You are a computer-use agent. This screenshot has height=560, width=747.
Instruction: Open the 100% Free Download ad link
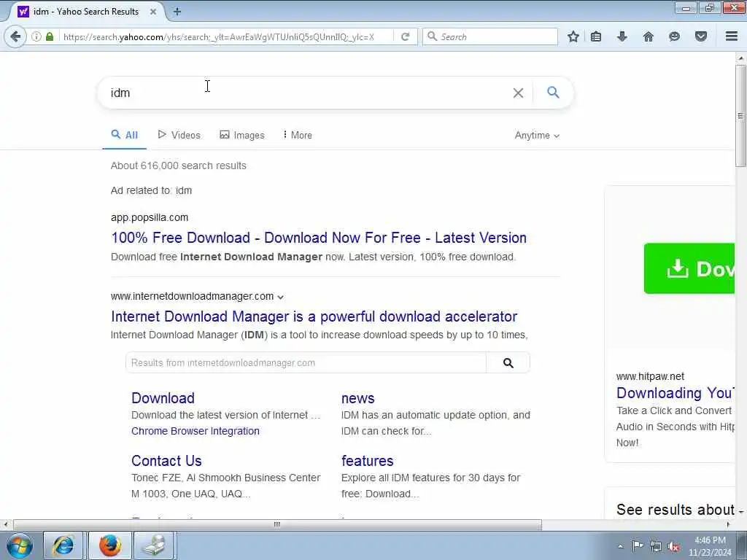pyautogui.click(x=319, y=238)
